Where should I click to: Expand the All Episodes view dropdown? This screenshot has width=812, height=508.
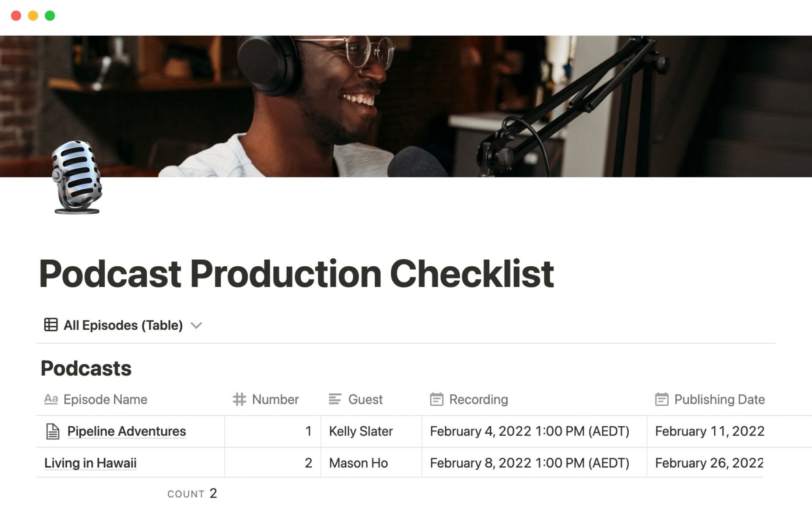(197, 326)
